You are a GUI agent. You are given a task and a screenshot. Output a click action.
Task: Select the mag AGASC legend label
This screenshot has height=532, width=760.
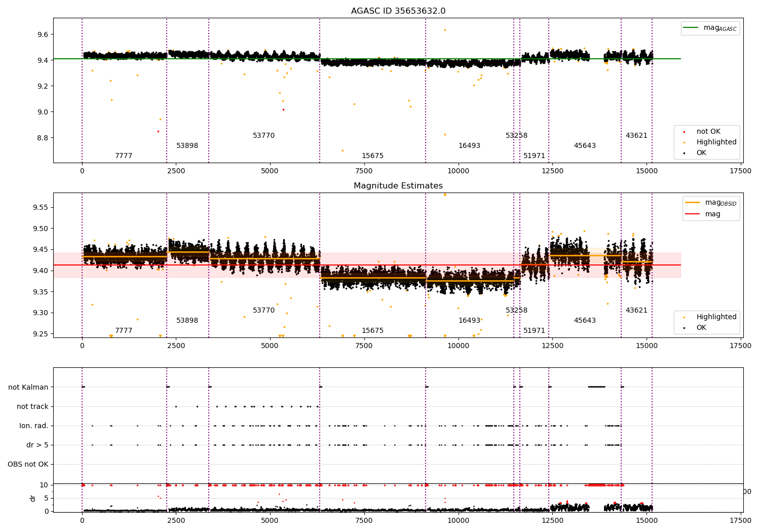point(720,28)
